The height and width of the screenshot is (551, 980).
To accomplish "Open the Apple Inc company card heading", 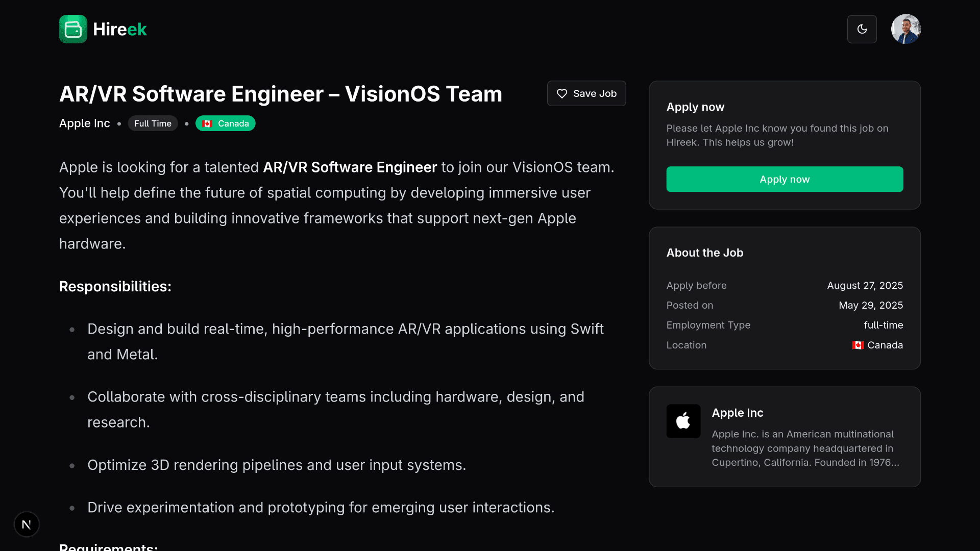I will click(x=738, y=413).
